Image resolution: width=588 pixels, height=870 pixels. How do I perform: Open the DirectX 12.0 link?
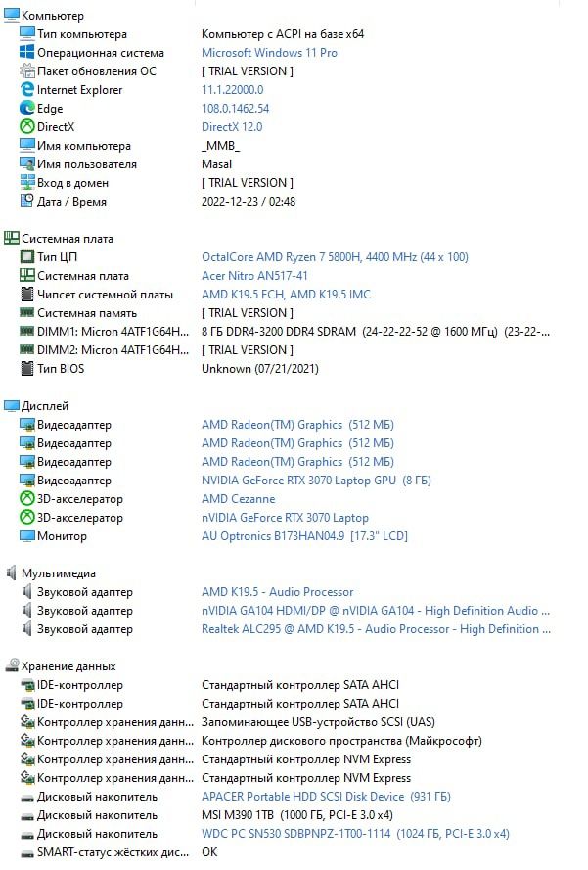[232, 127]
